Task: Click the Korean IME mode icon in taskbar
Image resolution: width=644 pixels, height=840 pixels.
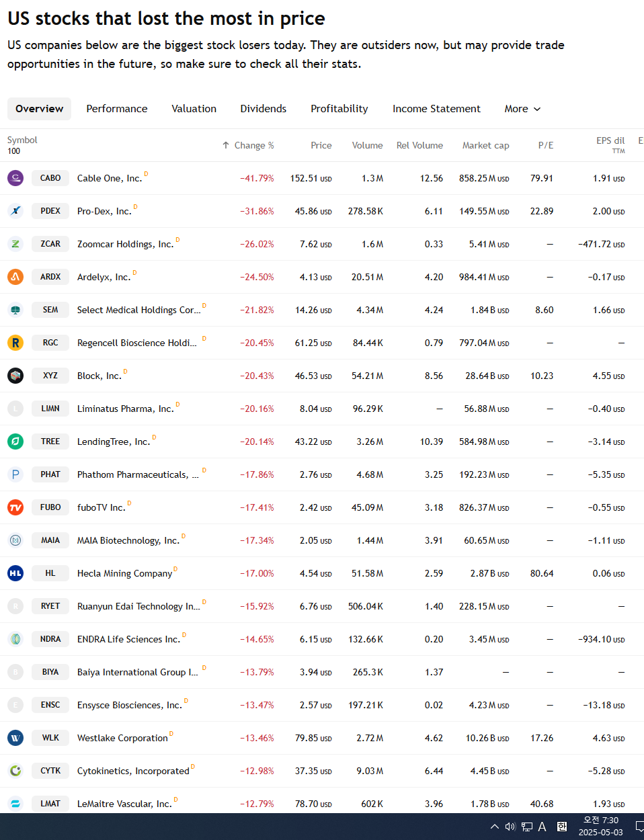Action: pos(562,827)
